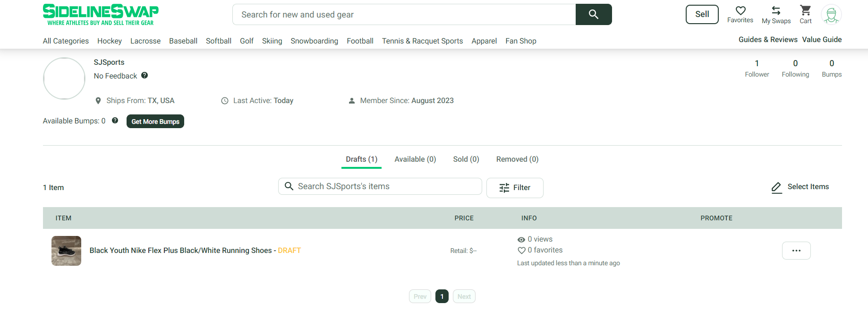Open Tennis & Racquet Sports category
This screenshot has height=322, width=868.
point(422,41)
